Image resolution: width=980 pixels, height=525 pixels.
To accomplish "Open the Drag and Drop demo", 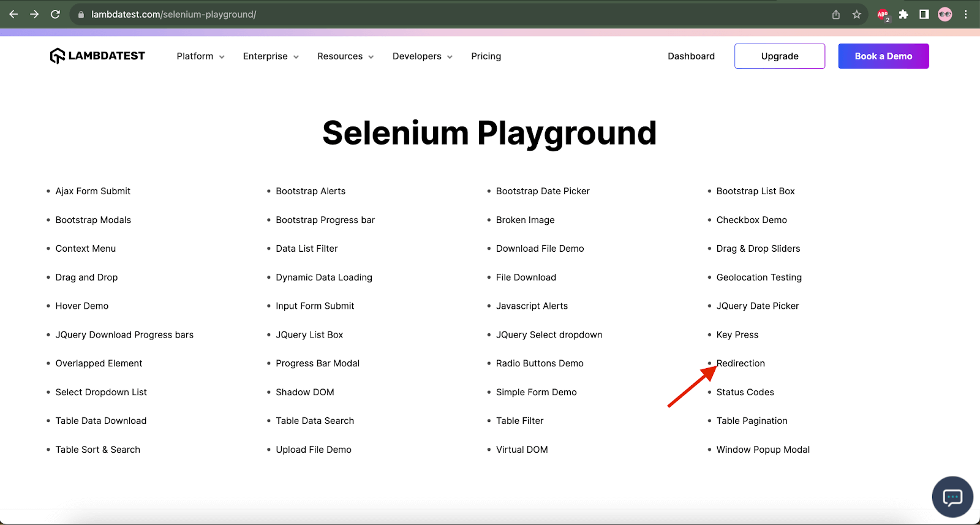I will 86,278.
